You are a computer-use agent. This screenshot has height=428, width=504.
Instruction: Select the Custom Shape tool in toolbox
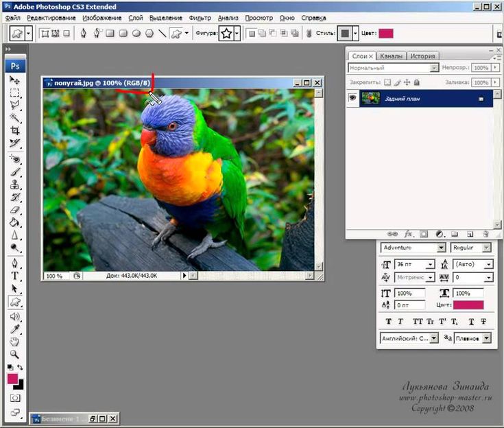(15, 302)
